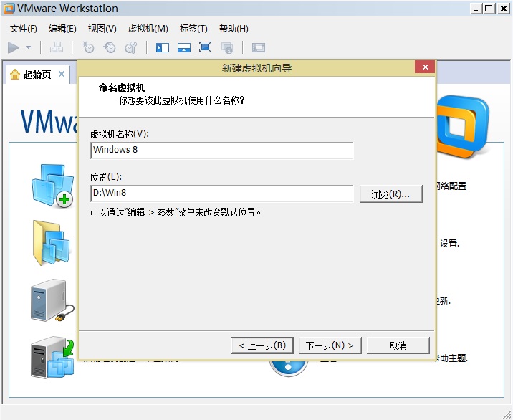
Task: Toggle the thumbnail bar toolbar icon
Action: (x=184, y=48)
